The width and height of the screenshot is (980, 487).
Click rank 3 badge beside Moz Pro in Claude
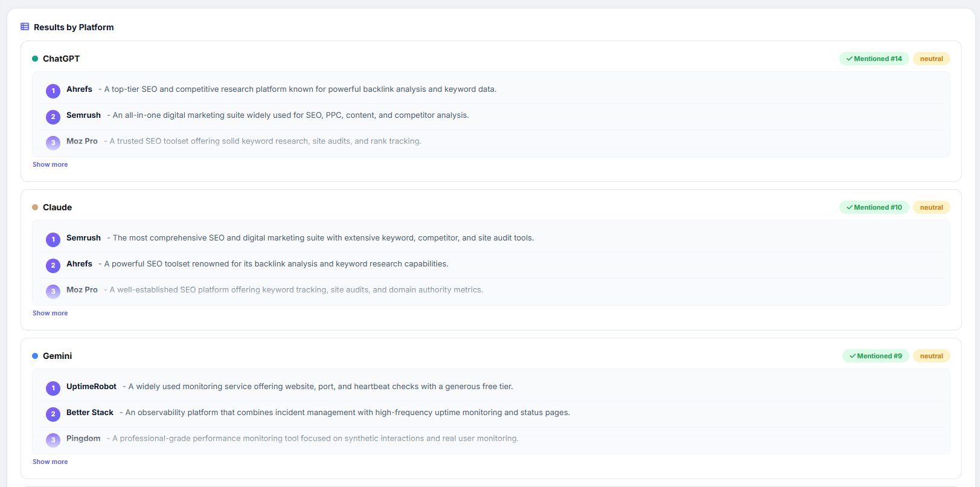[x=53, y=291]
